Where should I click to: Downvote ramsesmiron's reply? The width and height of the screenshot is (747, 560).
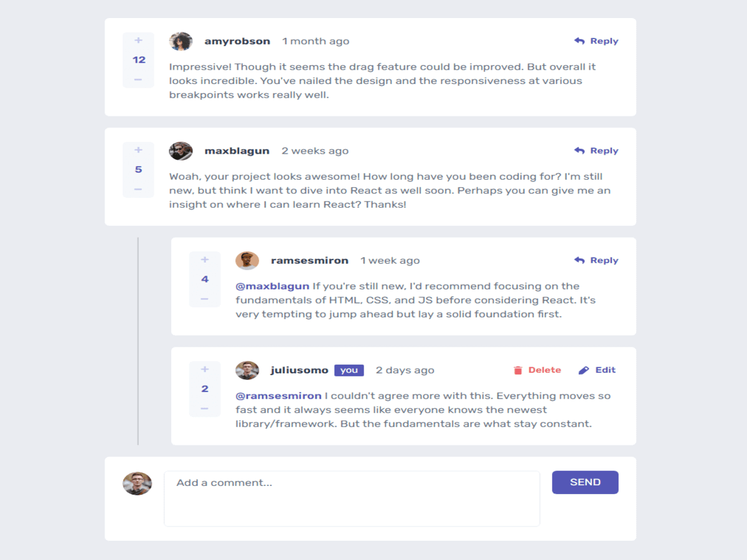click(x=205, y=299)
